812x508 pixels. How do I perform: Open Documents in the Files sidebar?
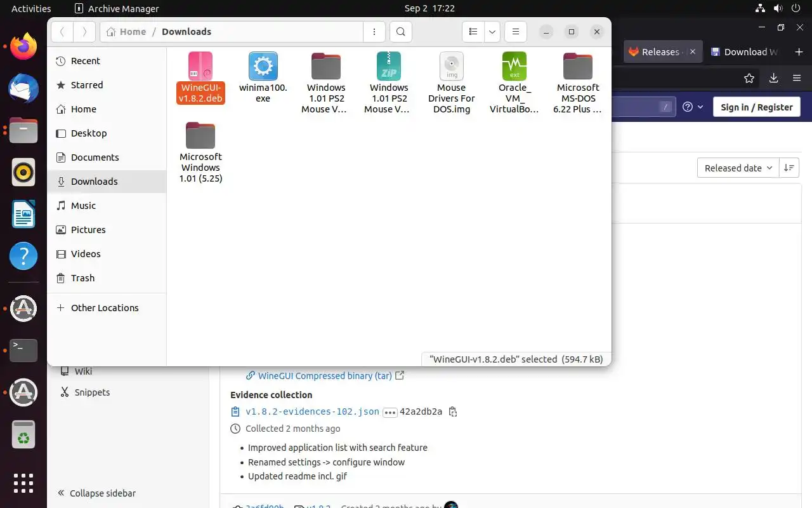point(107,157)
